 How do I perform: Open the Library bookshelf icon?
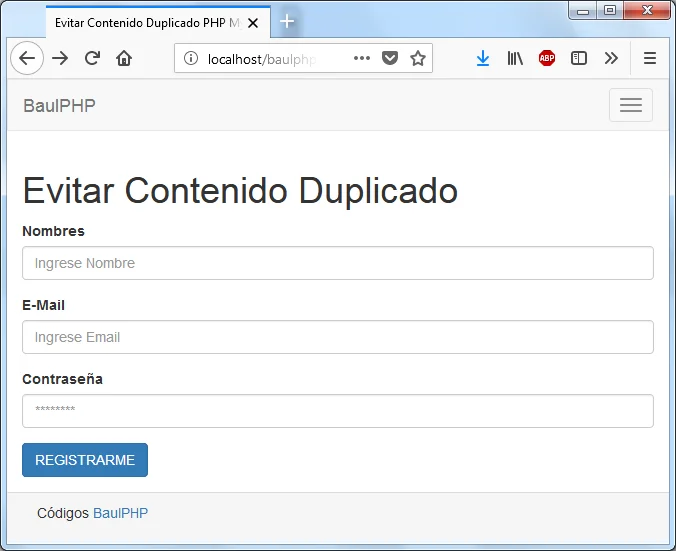[515, 58]
